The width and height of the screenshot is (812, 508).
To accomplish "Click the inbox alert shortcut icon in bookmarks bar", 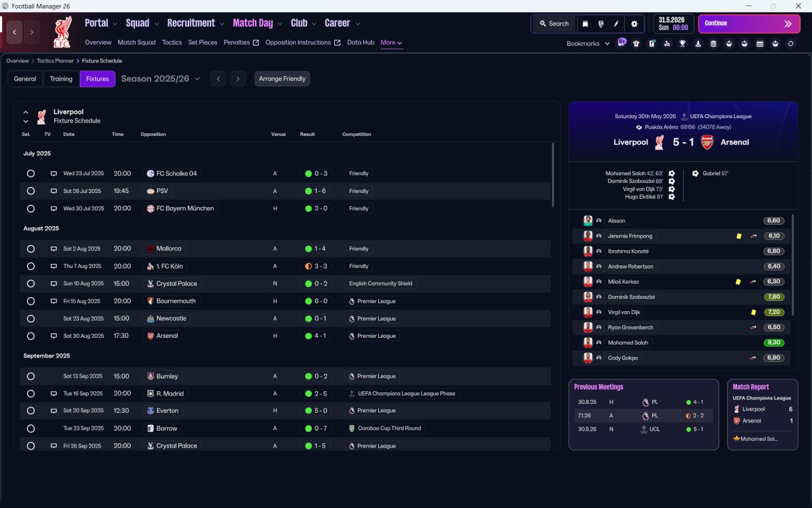I will [x=652, y=44].
